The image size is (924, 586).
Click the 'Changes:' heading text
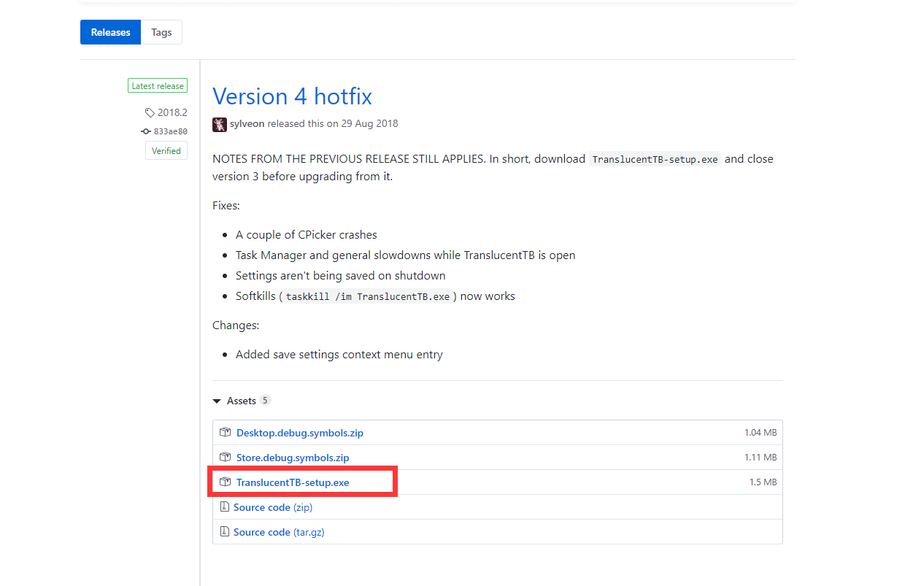click(236, 325)
